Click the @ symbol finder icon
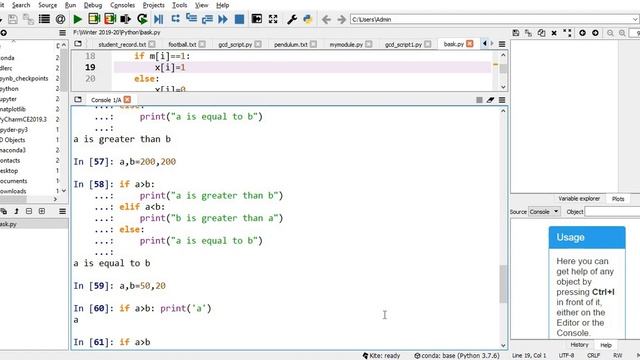640x360 pixels. pyautogui.click(x=60, y=19)
